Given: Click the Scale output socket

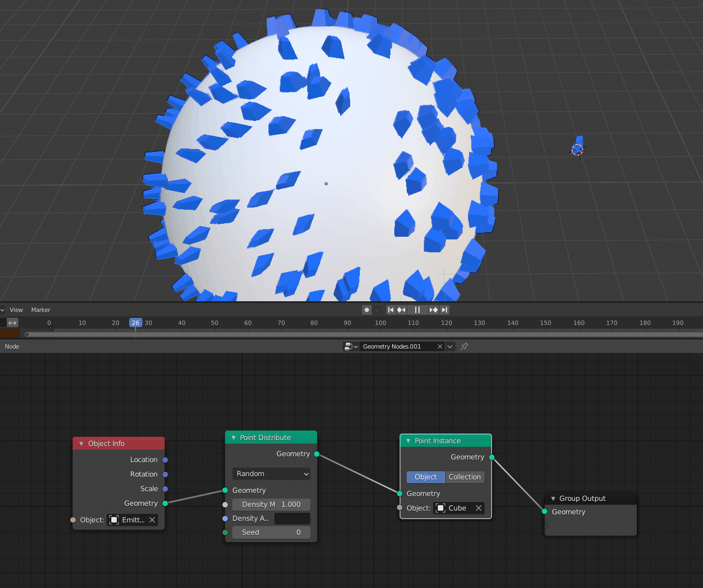Looking at the screenshot, I should click(165, 489).
